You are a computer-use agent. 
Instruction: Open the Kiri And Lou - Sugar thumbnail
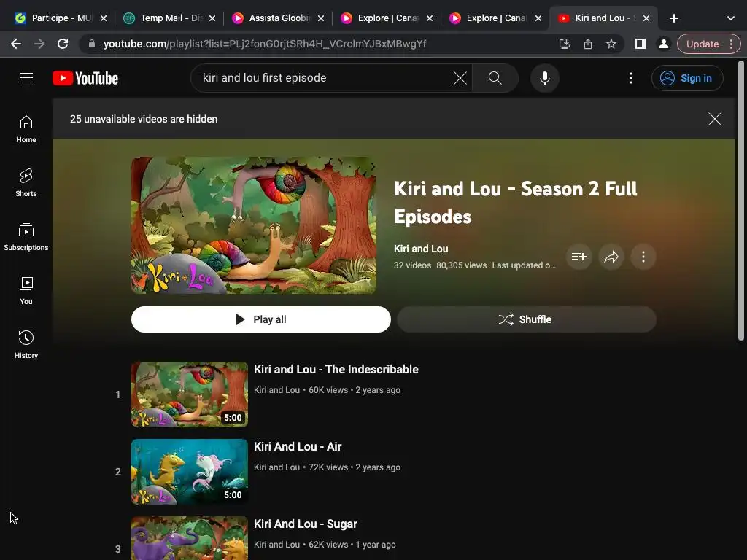tap(190, 538)
